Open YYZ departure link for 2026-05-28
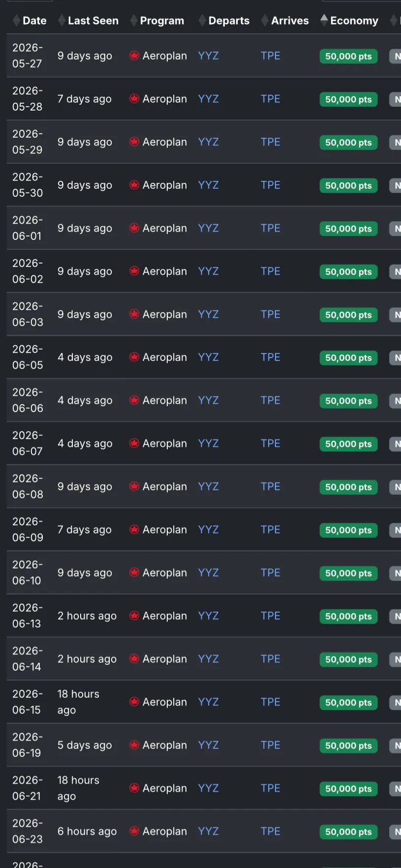This screenshot has height=868, width=401. point(208,99)
